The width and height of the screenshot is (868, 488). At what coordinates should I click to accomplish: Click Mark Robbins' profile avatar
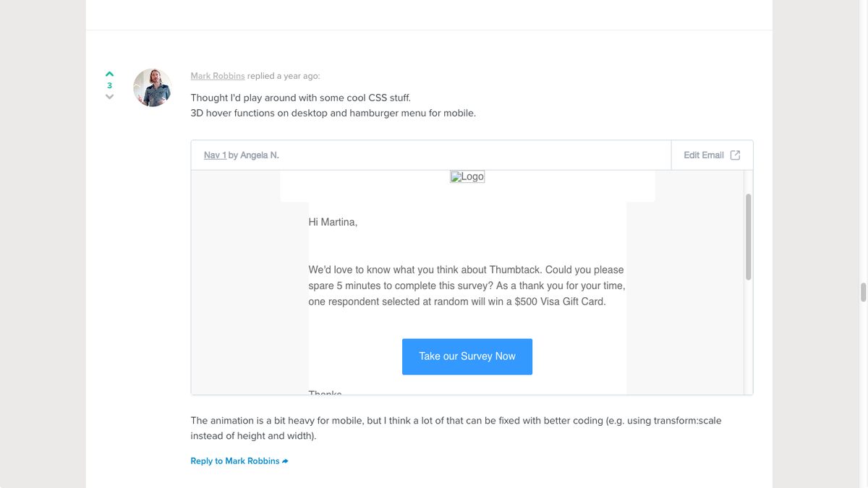152,87
